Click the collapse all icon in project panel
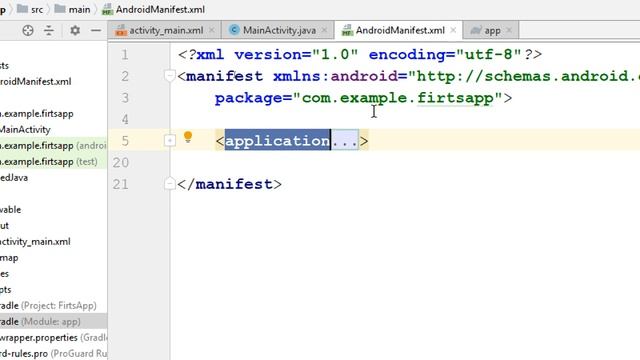The height and width of the screenshot is (360, 640). point(49,31)
